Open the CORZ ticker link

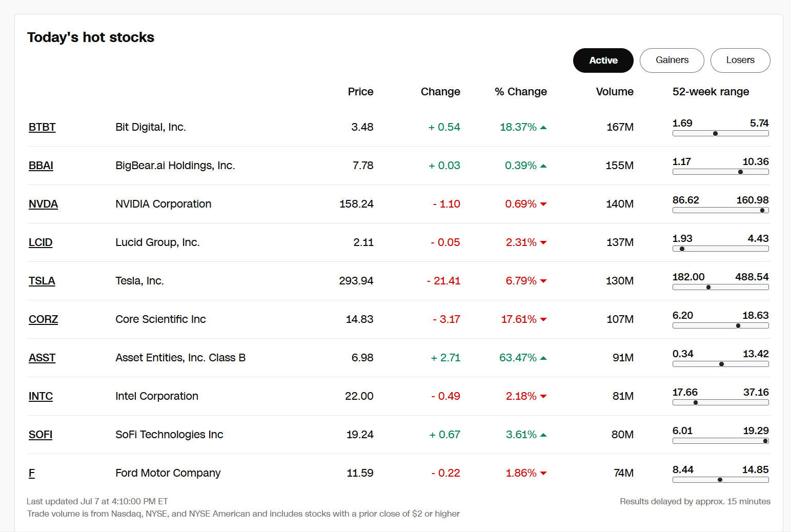43,319
